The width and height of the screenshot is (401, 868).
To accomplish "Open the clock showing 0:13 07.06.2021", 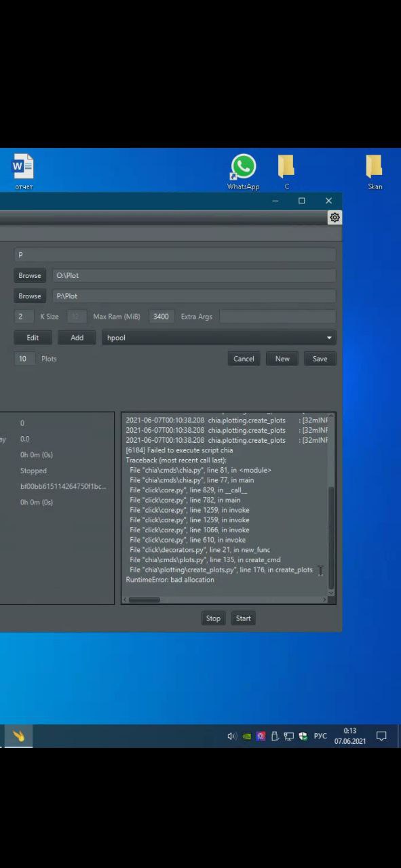I will pos(350,736).
